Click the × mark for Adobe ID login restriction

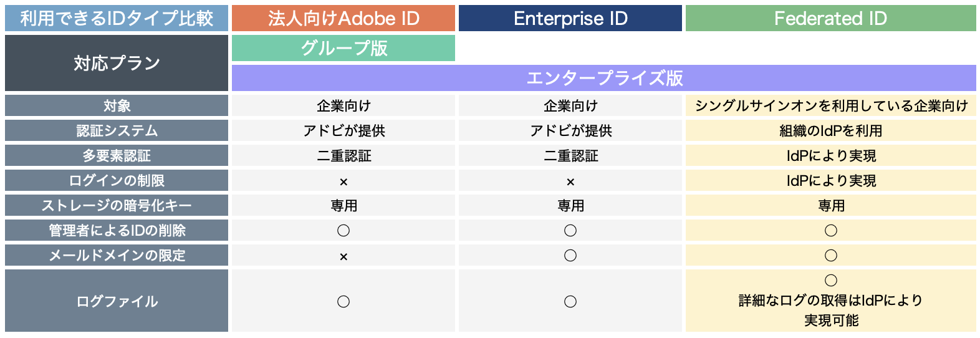point(343,181)
